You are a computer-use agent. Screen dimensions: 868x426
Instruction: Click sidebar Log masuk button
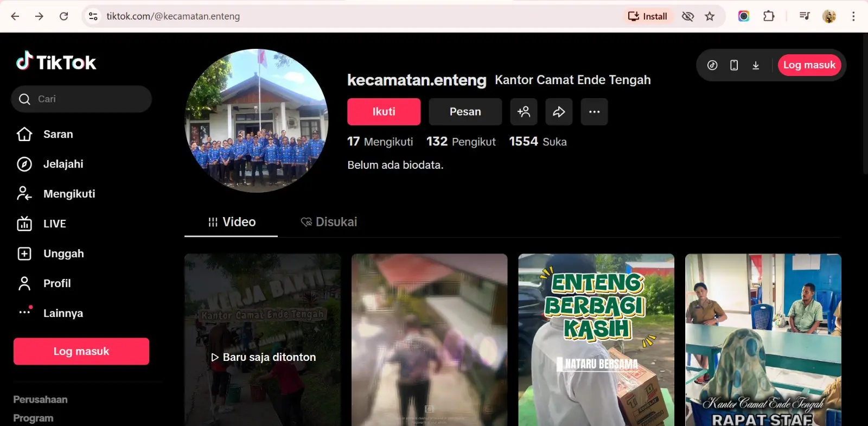[81, 351]
